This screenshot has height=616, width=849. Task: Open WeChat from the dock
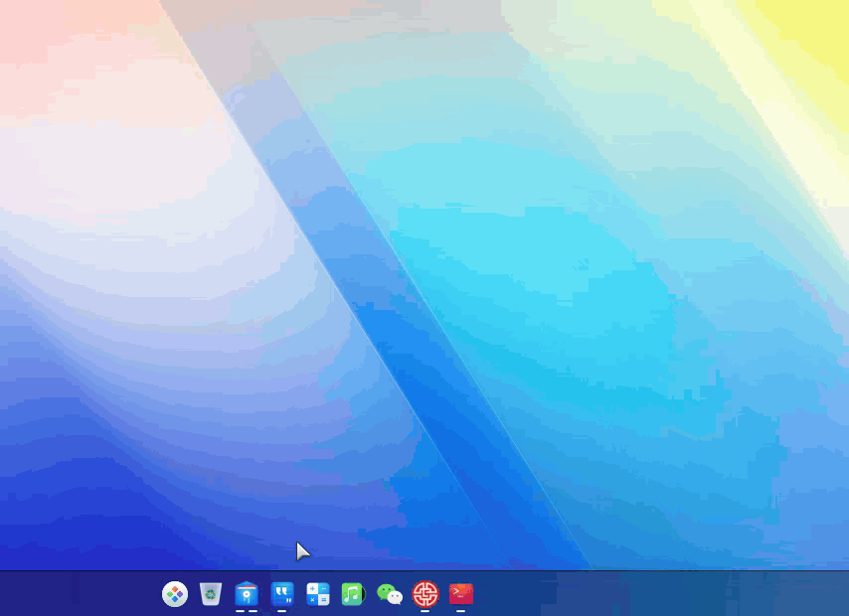[x=390, y=594]
